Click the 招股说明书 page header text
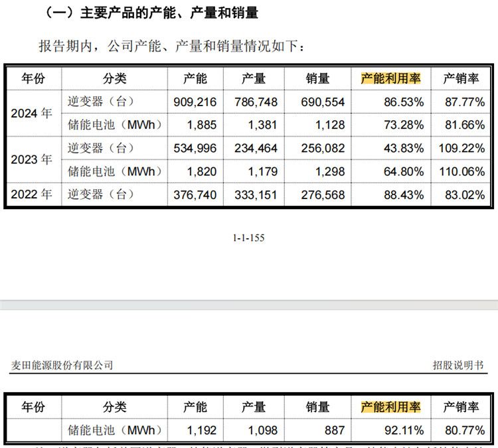Screen dimensions: 498x448 tap(458, 365)
